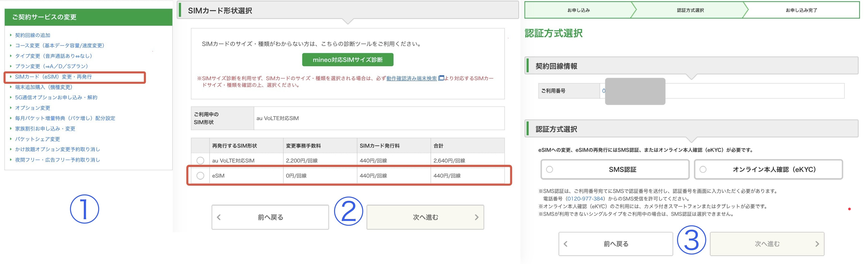Click left chevron on step 3 前へ戻る
868x264 pixels.
coord(565,244)
